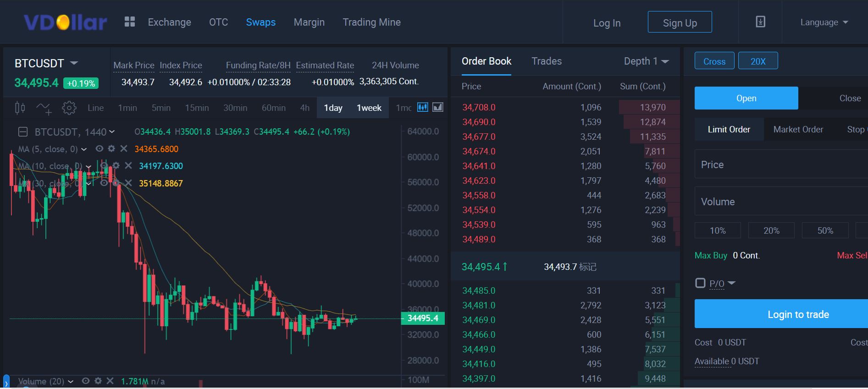Remove the MA 5 indicator
This screenshot has height=389, width=868.
click(124, 149)
